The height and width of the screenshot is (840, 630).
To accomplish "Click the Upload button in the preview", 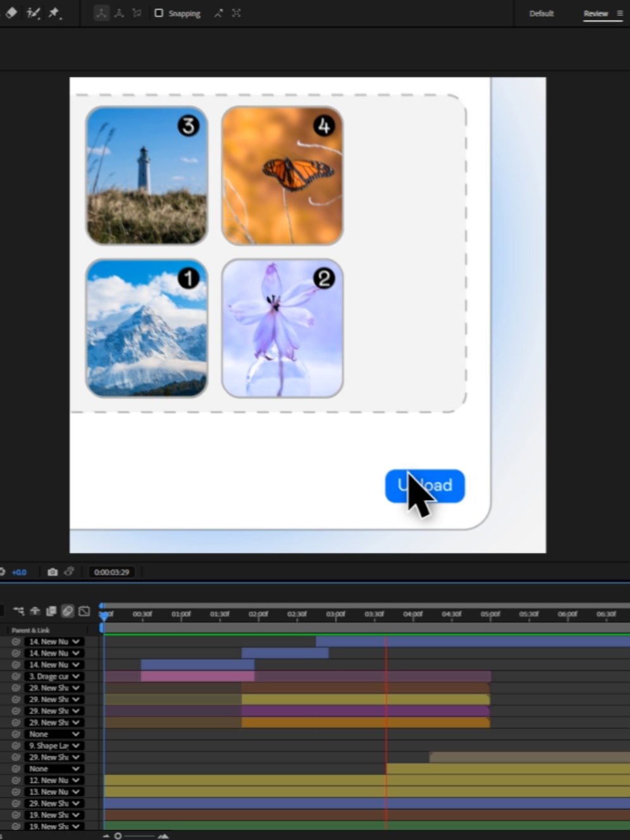I will (424, 485).
